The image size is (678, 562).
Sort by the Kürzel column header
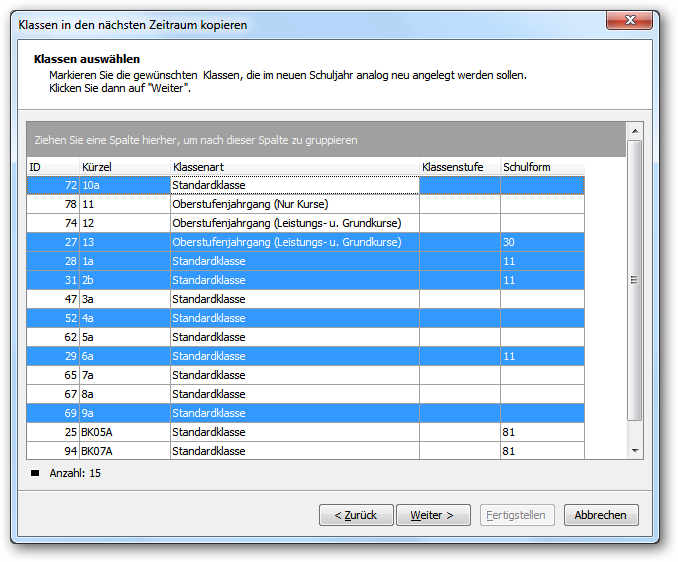(x=125, y=167)
